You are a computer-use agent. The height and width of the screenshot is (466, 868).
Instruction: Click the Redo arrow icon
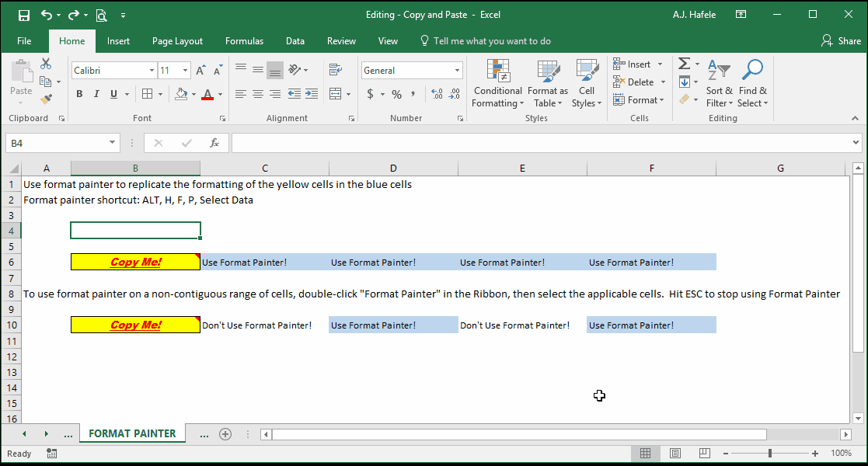[74, 15]
